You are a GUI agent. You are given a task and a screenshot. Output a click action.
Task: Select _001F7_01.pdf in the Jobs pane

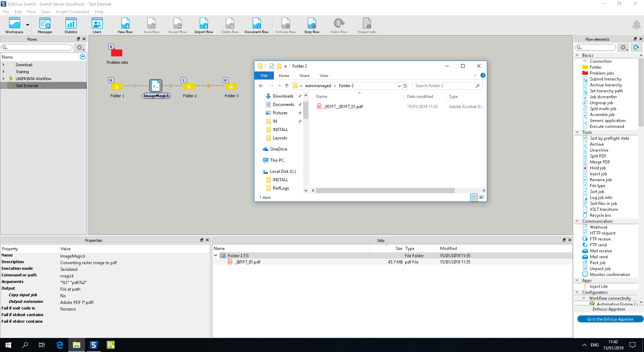247,262
